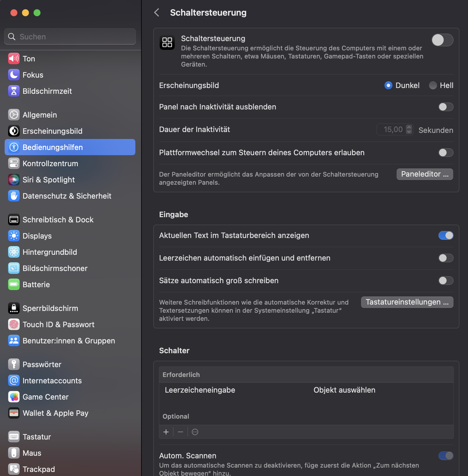Open the Game Center icon
468x476 pixels.
coord(14,397)
